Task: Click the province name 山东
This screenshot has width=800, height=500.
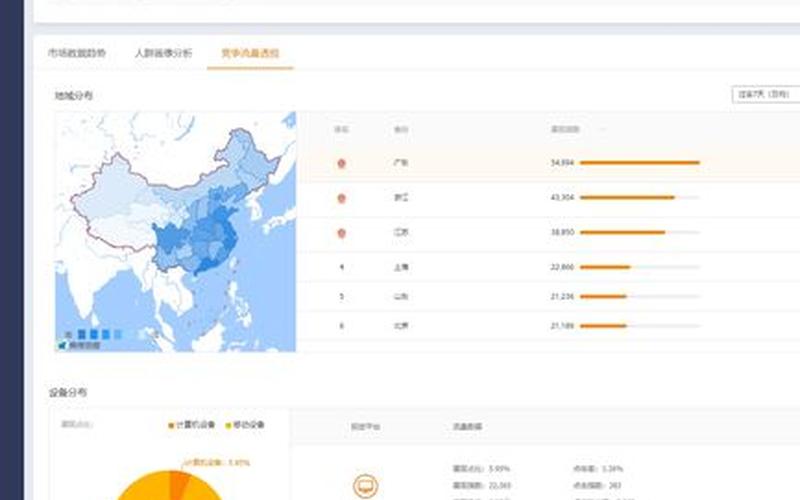Action: (x=401, y=296)
